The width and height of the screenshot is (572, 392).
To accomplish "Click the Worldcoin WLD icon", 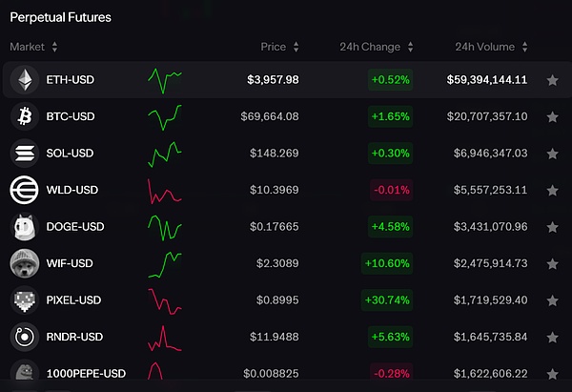I will [x=23, y=190].
